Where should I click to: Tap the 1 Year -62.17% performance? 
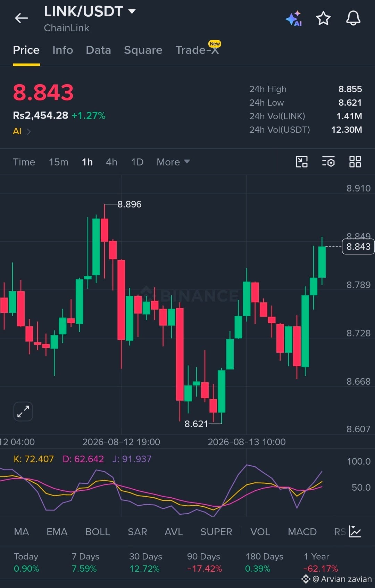pyautogui.click(x=320, y=563)
